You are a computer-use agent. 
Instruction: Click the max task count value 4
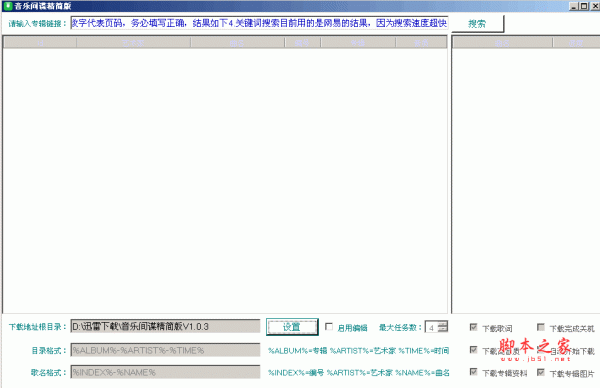click(x=432, y=328)
